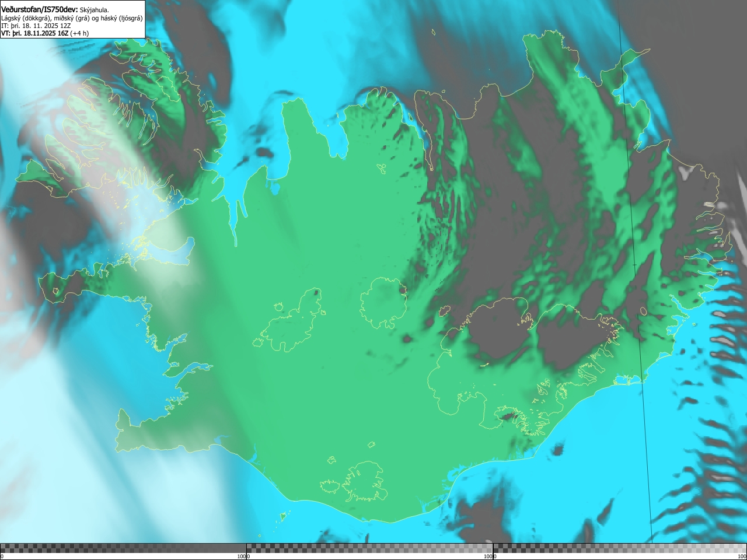Image resolution: width=747 pixels, height=560 pixels.
Task: Click the title text 'Veðurstofan/IS750dev: Skýjahula.'
Action: 55,9
